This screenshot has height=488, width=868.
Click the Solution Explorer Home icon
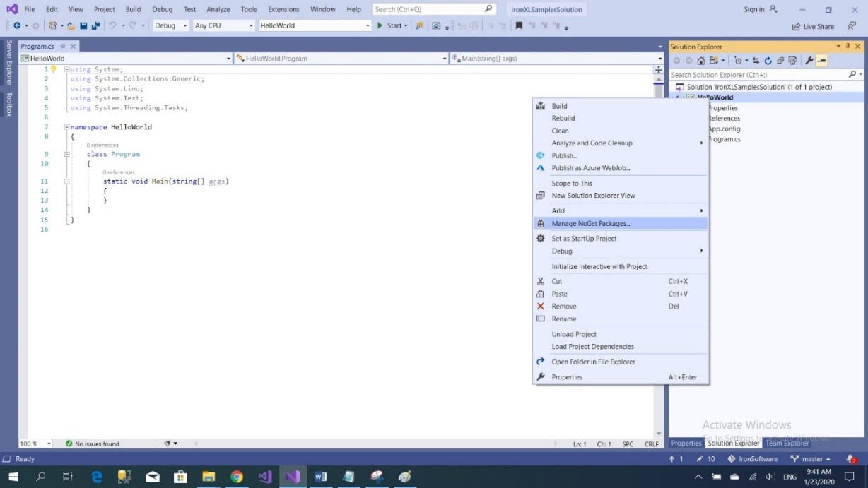701,61
